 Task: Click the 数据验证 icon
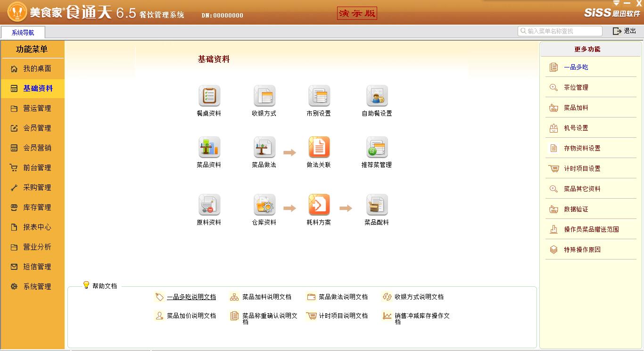[554, 209]
